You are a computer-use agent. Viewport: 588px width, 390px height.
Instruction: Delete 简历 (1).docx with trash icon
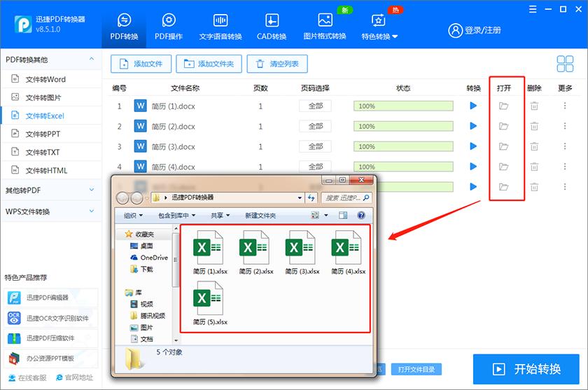534,106
